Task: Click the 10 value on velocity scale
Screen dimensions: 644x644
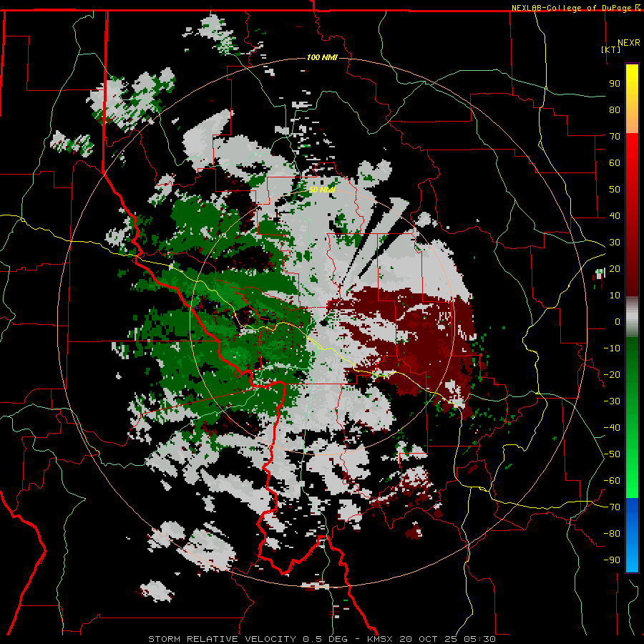Action: coord(615,296)
